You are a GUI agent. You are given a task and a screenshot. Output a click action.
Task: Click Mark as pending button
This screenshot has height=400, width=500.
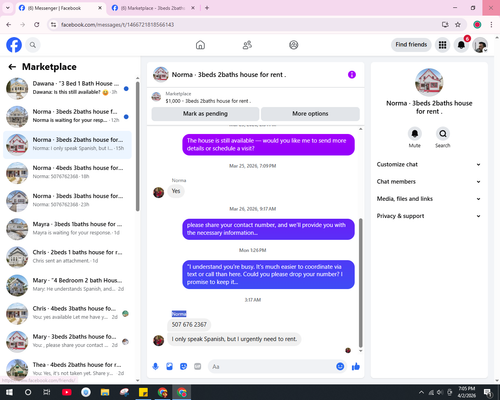click(205, 114)
